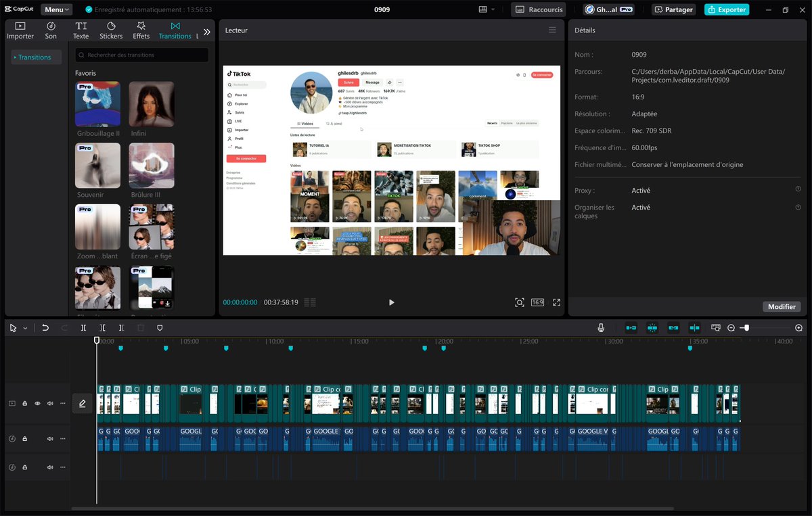Start voice recording with the microphone icon
Screen dimensions: 812x516
601,327
